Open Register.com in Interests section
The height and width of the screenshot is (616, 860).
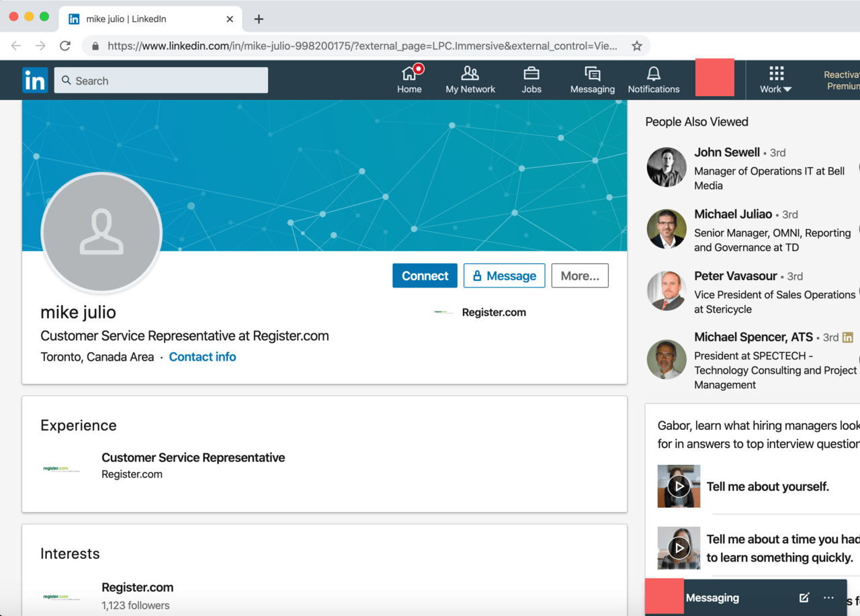pos(137,587)
